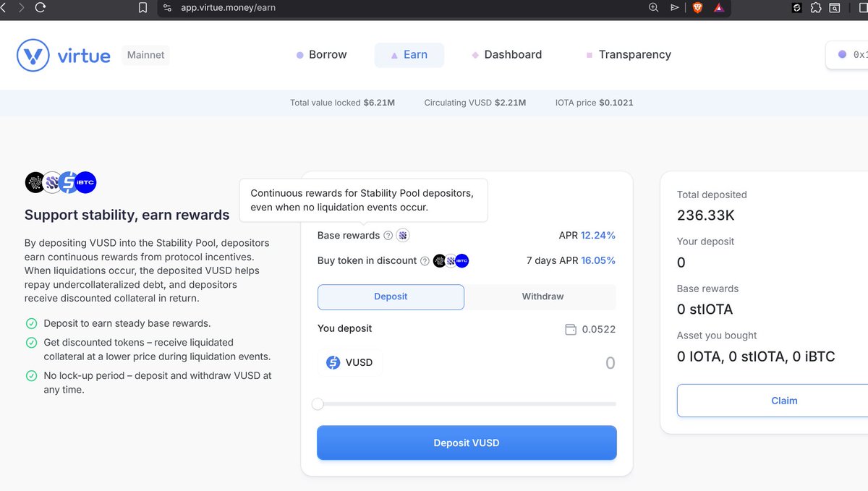Screen dimensions: 868x491
Task: Reload the current page
Action: 41,7
